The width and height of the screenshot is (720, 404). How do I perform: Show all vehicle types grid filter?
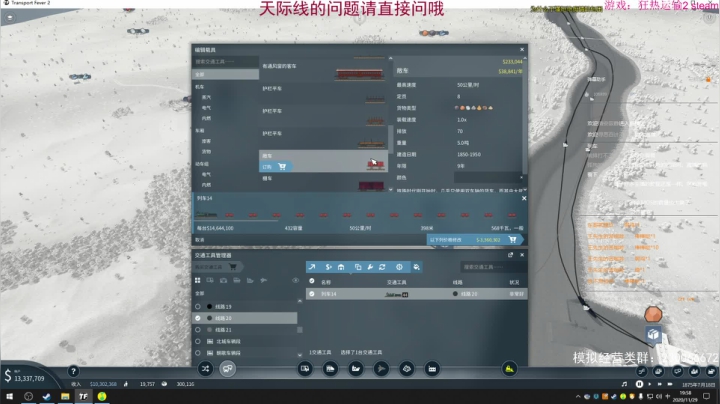point(197,280)
